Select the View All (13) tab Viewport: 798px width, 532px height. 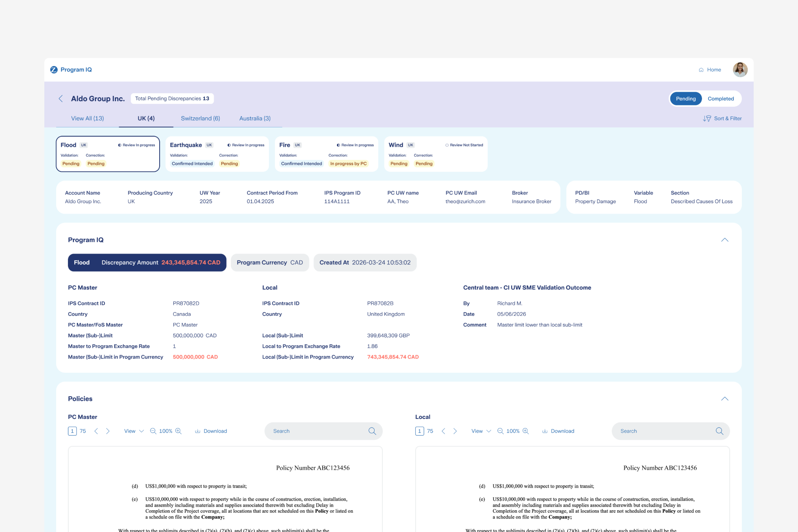(x=88, y=119)
